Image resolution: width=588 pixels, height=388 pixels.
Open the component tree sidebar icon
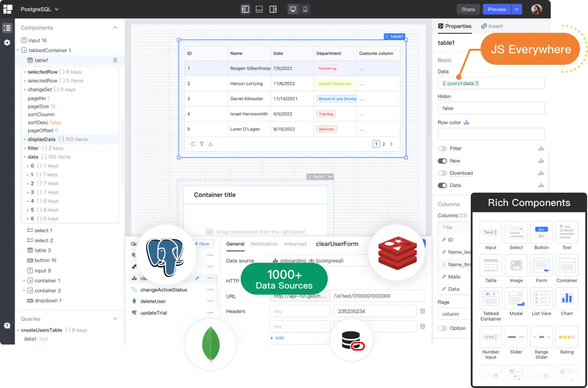click(x=7, y=28)
